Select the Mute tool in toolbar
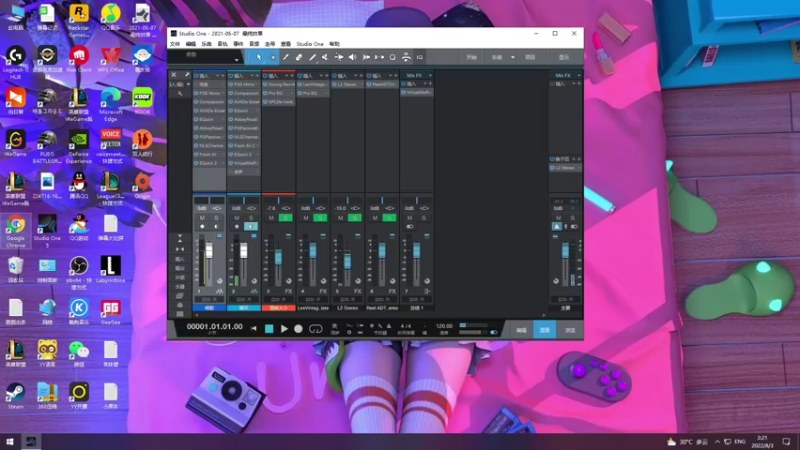The width and height of the screenshot is (800, 450). tap(325, 57)
